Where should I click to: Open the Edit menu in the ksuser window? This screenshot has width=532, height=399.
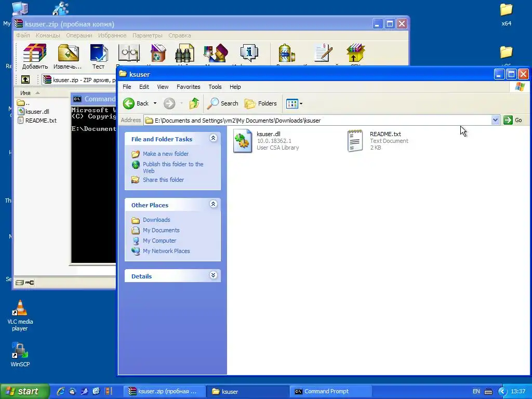coord(144,87)
